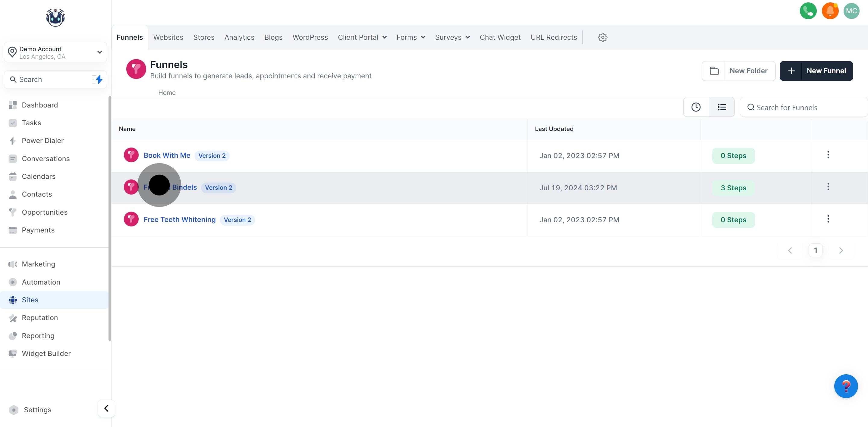Click the blue help question mark button
This screenshot has width=868, height=427.
tap(846, 386)
